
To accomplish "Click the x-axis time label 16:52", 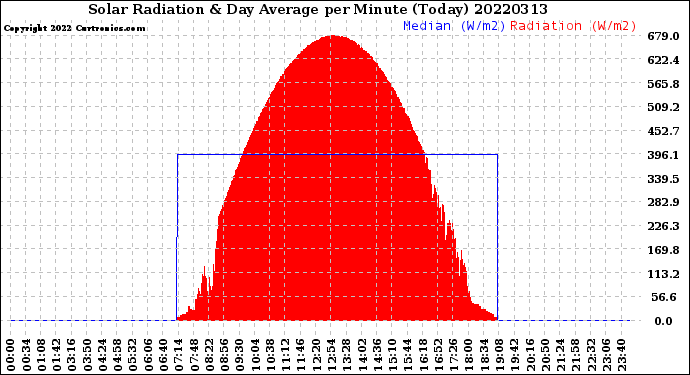I will [438, 355].
